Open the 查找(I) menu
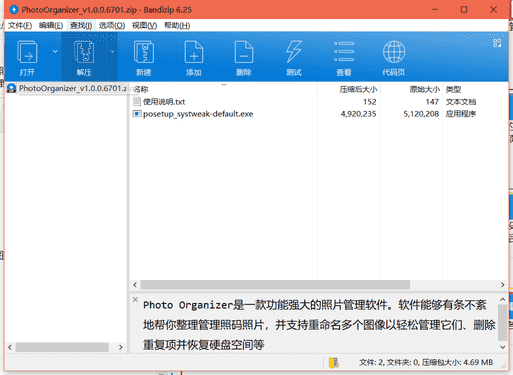513x375 pixels. pyautogui.click(x=81, y=26)
